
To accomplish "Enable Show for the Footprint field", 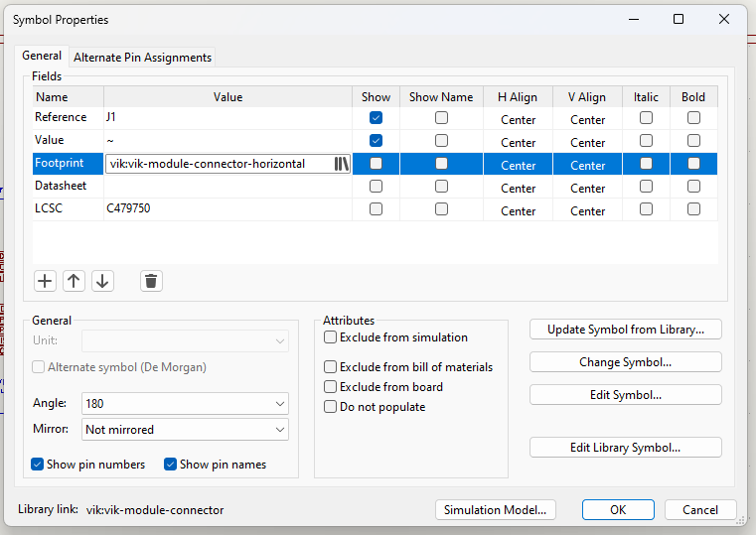I will 377,164.
